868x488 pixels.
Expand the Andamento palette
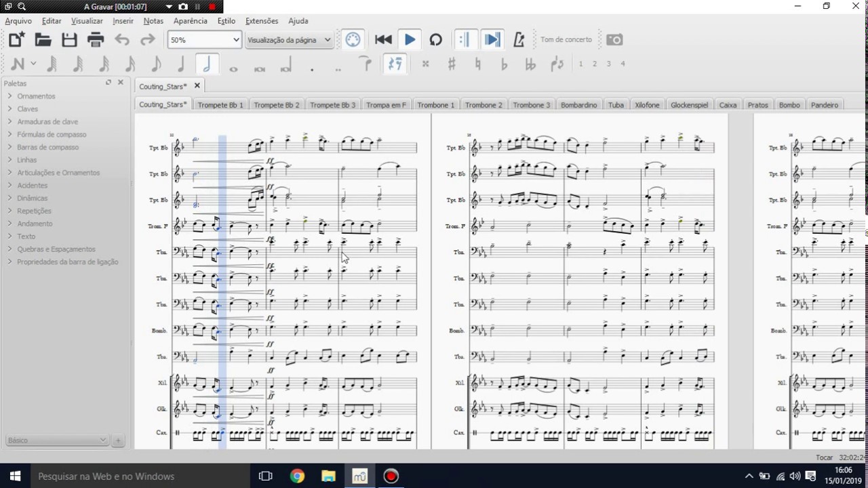35,224
